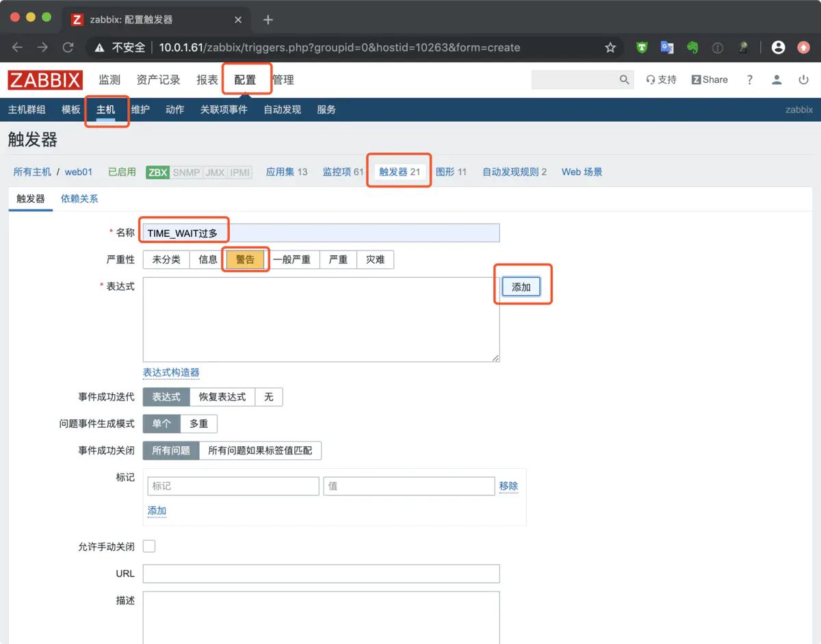821x644 pixels.
Task: Click the Evernote elephant extension icon
Action: (x=692, y=47)
